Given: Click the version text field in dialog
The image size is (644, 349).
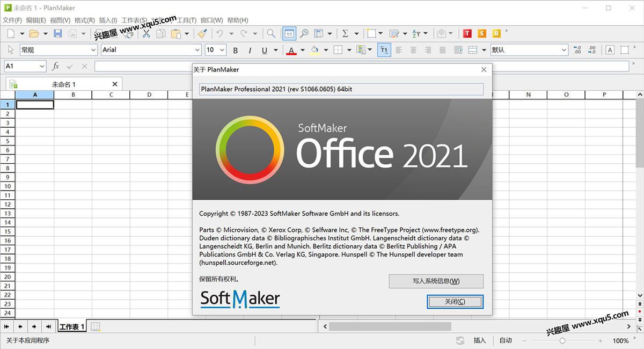Looking at the screenshot, I should click(341, 89).
